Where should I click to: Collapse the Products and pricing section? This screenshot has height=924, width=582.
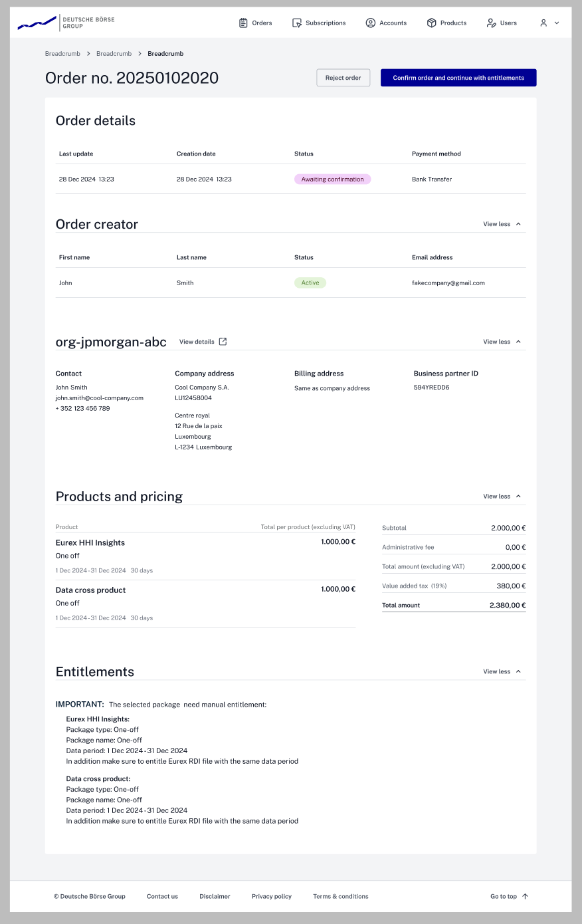501,496
